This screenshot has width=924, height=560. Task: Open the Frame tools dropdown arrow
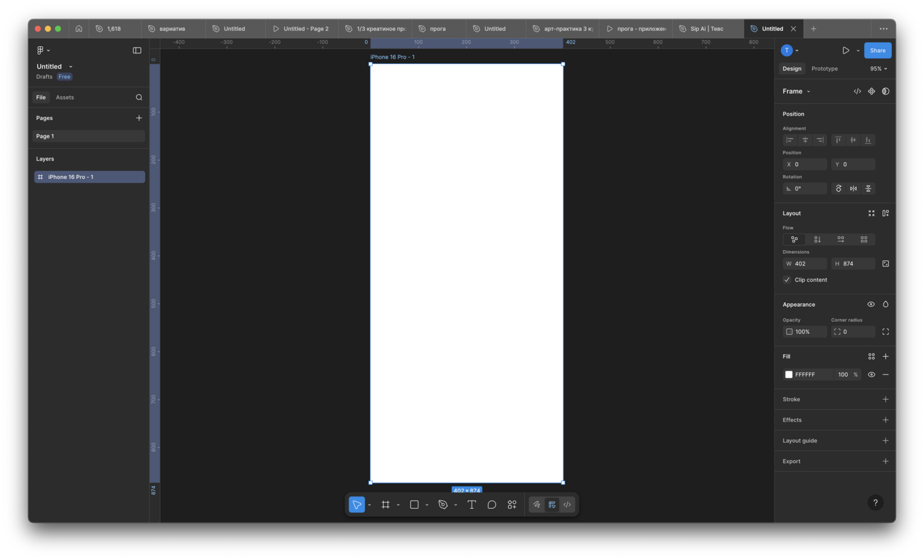point(398,505)
